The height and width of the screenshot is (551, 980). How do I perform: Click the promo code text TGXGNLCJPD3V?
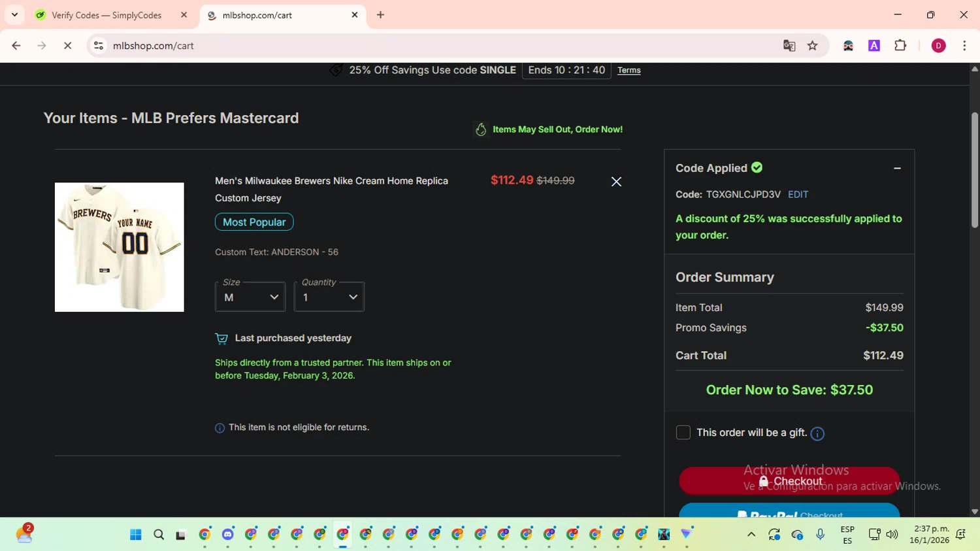743,195
